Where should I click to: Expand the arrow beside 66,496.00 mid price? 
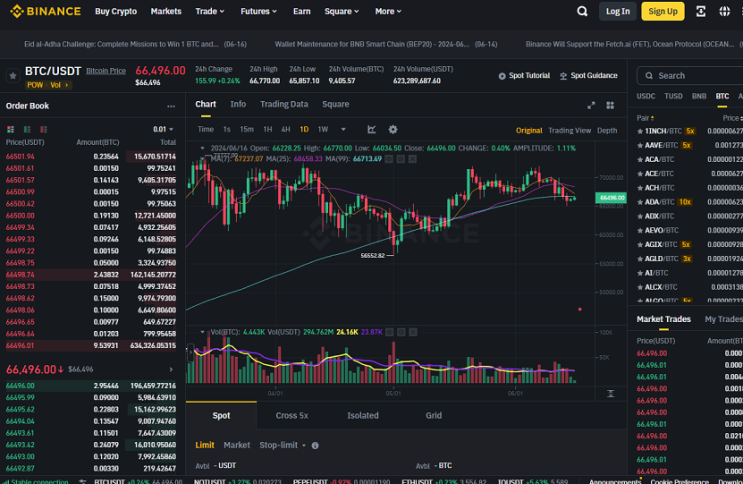[x=171, y=370]
